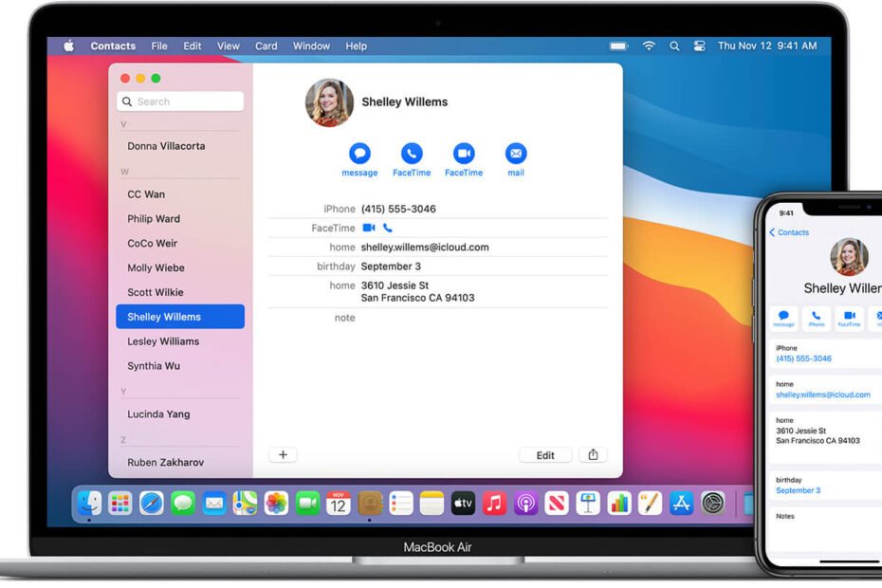This screenshot has height=588, width=882.
Task: Tap the Contacts back link on the iPhone
Action: [789, 232]
